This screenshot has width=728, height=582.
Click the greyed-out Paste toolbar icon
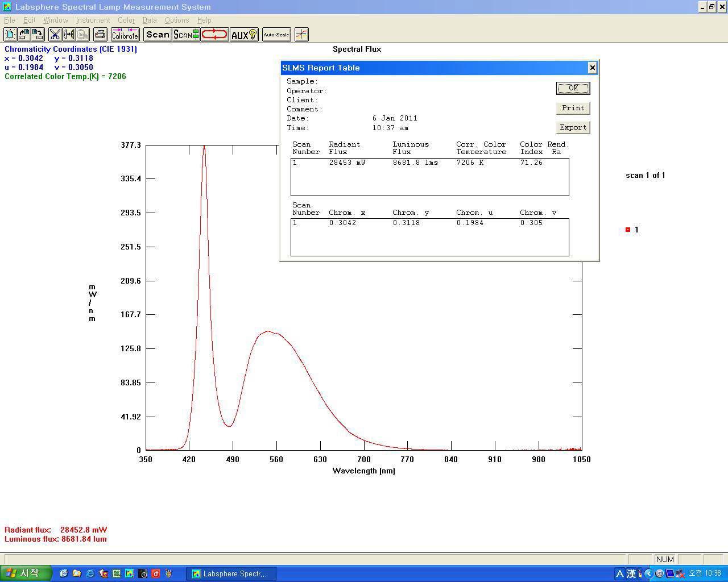[x=83, y=35]
